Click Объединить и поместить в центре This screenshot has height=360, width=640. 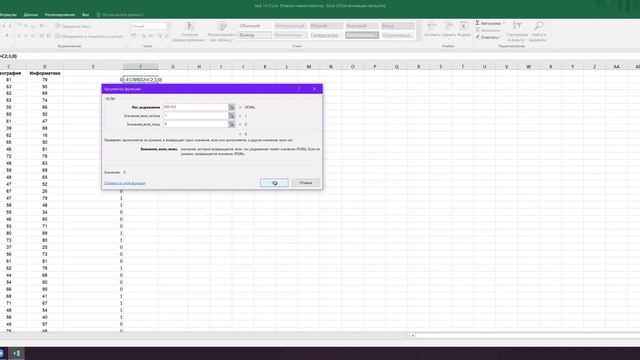[89, 36]
